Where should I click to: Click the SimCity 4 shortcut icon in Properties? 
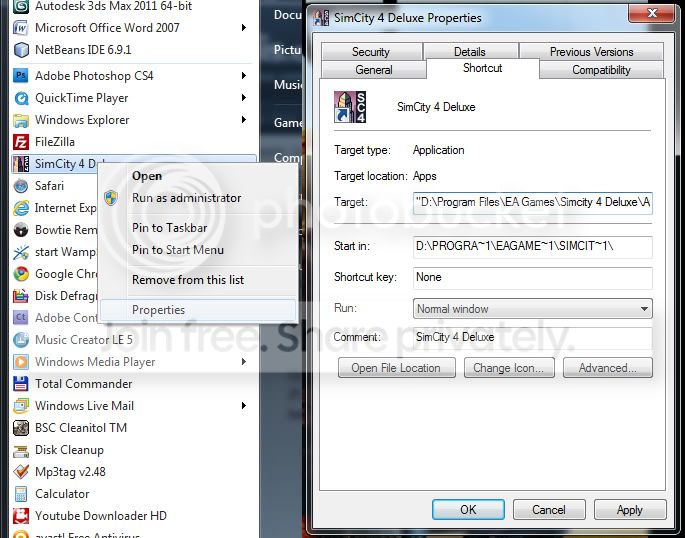click(350, 107)
